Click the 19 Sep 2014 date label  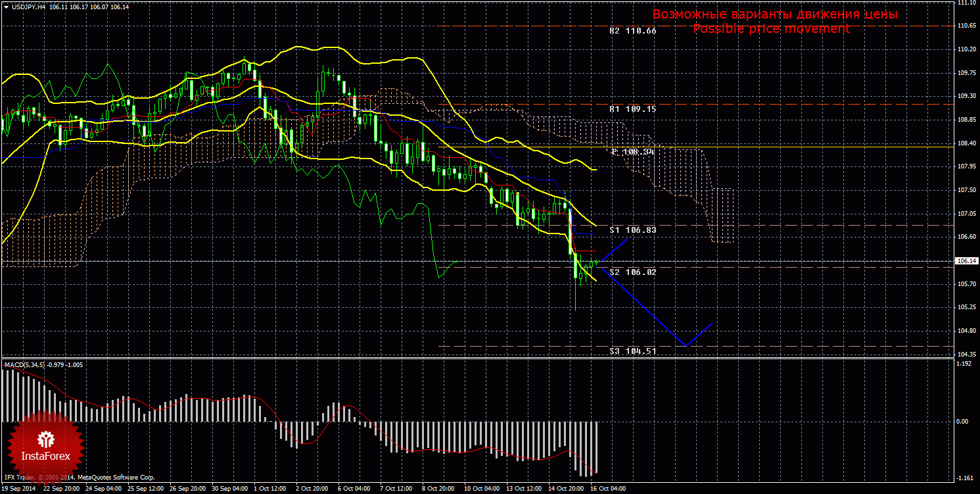click(x=20, y=489)
